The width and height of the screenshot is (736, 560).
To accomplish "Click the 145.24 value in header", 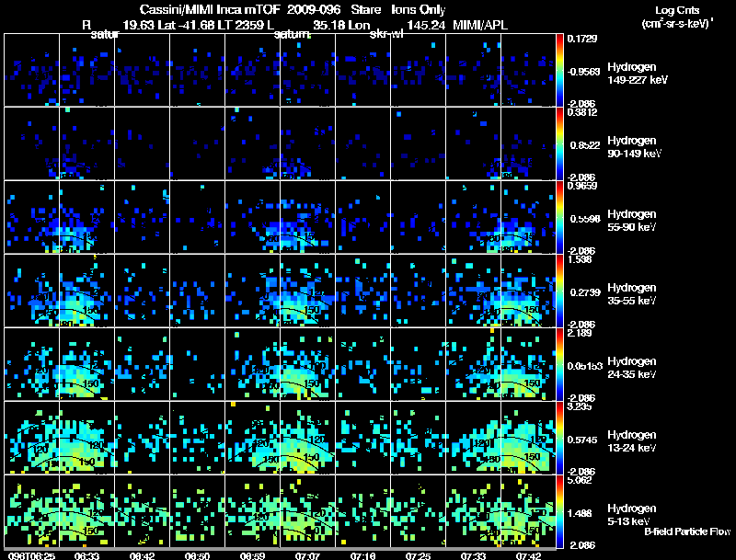I will [x=426, y=25].
